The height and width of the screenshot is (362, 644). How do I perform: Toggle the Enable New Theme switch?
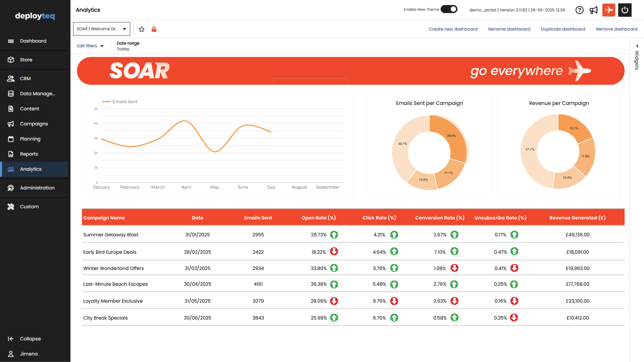coord(449,9)
